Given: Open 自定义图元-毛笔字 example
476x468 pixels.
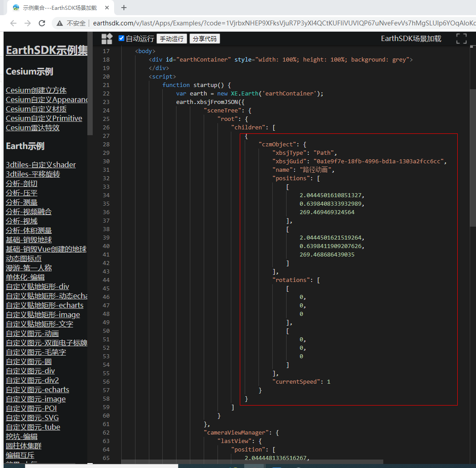Looking at the screenshot, I should (x=36, y=352).
